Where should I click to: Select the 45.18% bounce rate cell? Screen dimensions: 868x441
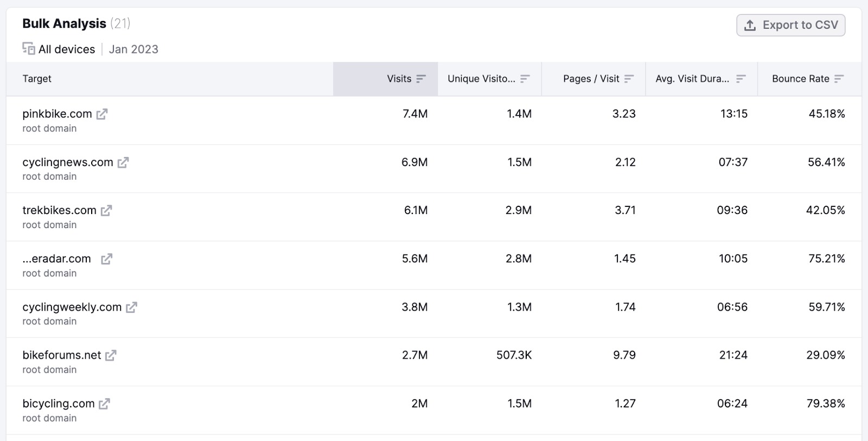(x=827, y=114)
